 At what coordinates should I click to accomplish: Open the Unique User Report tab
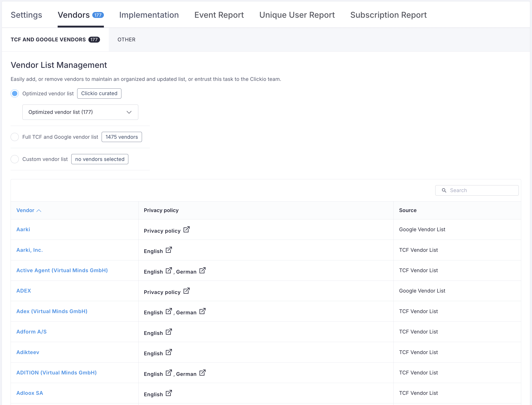pos(297,15)
